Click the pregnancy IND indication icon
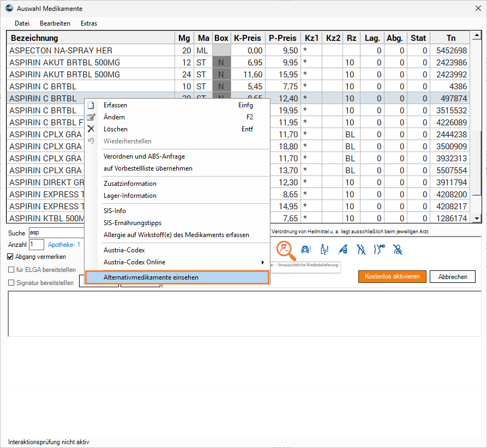The image size is (487, 448). point(380,250)
